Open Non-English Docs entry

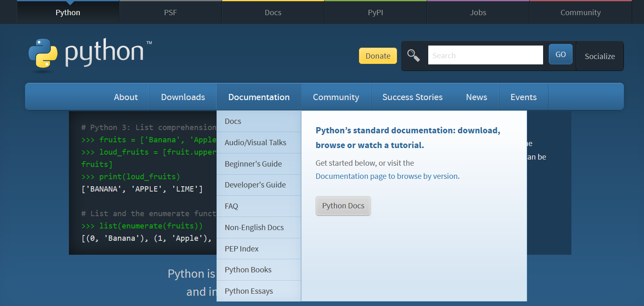coord(259,228)
